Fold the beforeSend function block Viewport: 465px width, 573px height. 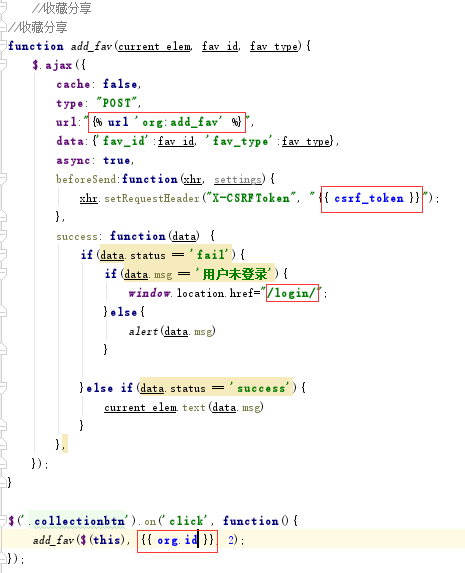(3, 179)
